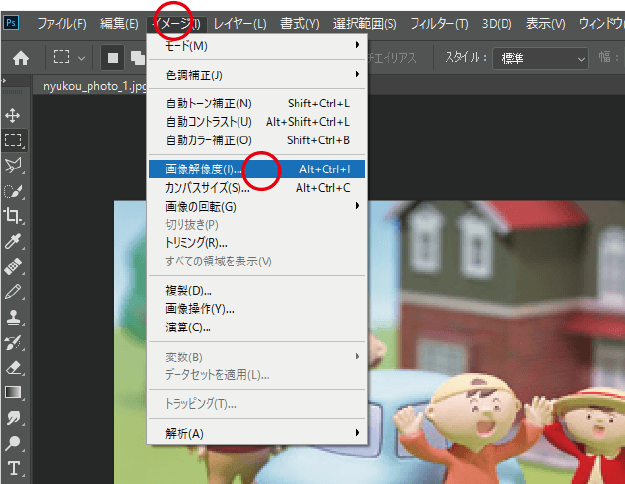This screenshot has width=625, height=484.
Task: Open the スタイル 標準 dropdown
Action: tap(540, 59)
